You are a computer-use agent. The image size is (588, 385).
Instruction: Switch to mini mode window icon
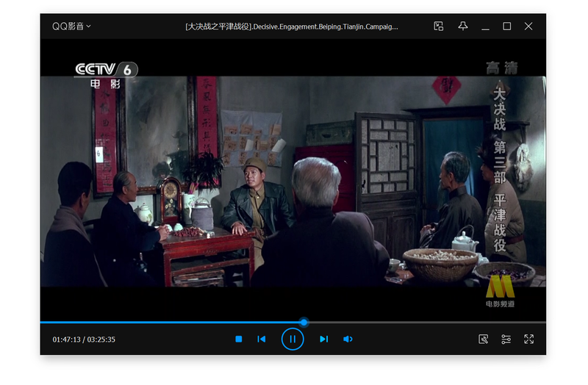439,26
